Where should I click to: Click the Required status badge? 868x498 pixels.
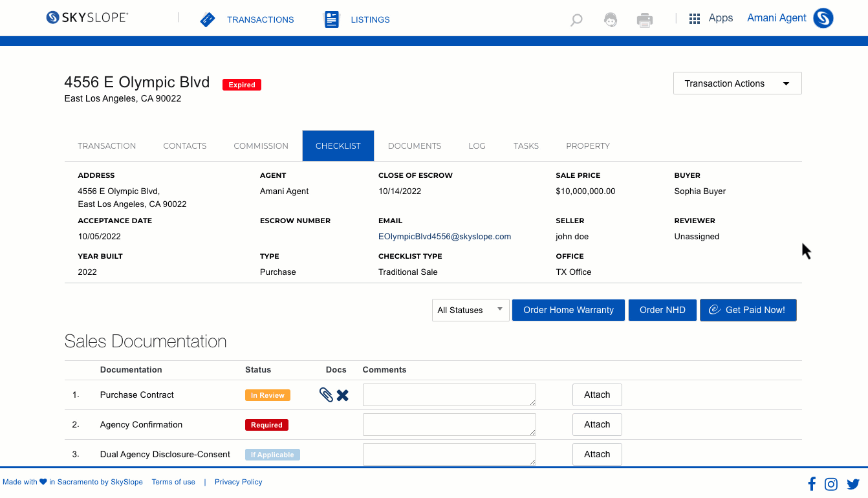[266, 425]
